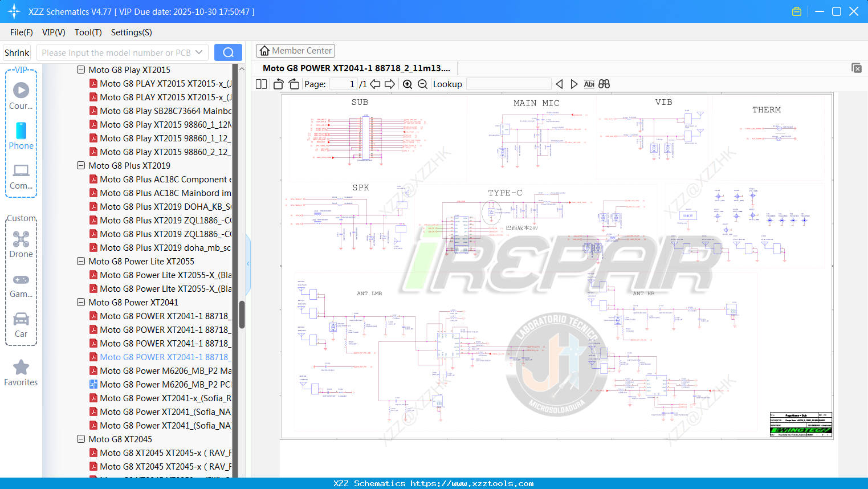The image size is (868, 489).
Task: Rotate the schematic page clockwise
Action: click(x=294, y=84)
